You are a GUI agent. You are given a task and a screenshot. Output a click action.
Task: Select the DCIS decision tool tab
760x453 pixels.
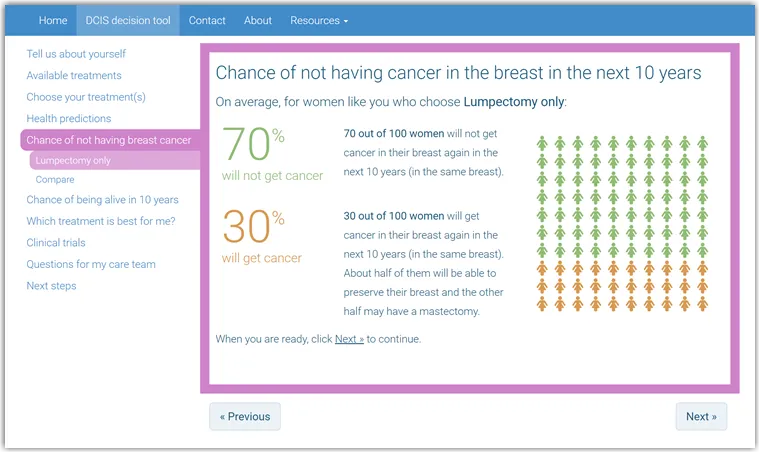[128, 20]
